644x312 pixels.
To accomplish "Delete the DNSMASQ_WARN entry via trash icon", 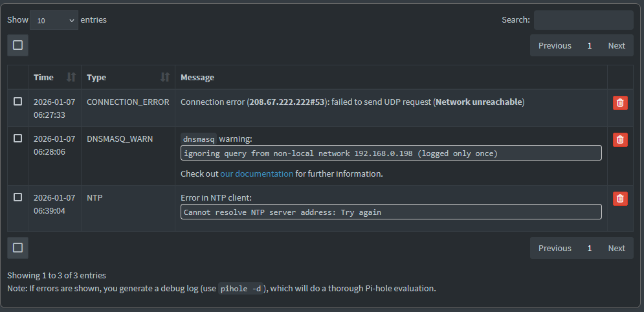I will pos(620,139).
